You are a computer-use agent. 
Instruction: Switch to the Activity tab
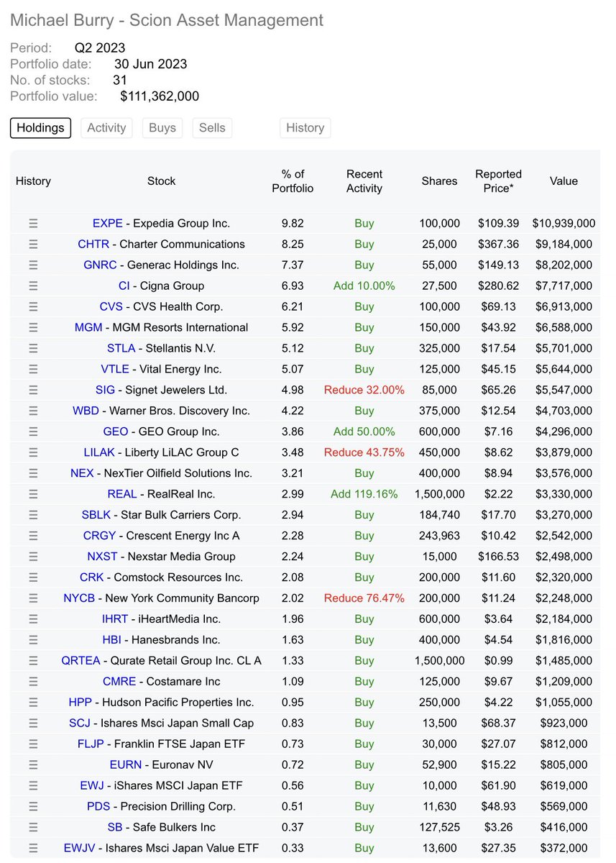106,127
